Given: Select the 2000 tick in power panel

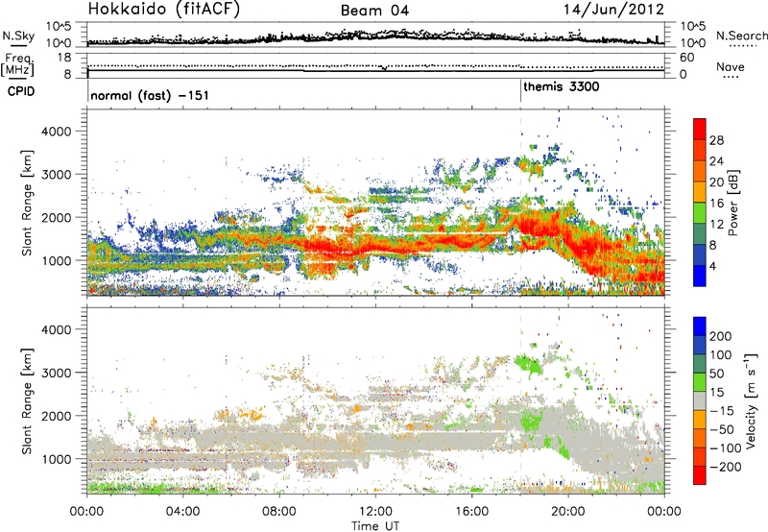Looking at the screenshot, I should (x=56, y=217).
